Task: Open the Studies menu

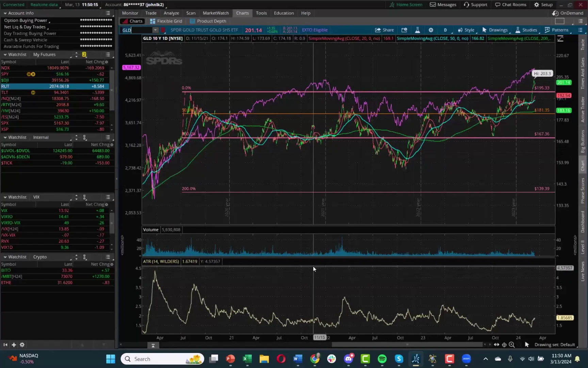Action: (526, 30)
